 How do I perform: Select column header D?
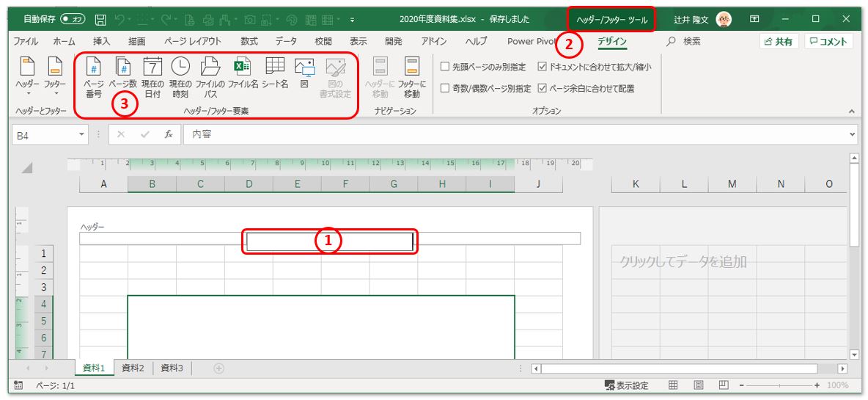tap(249, 184)
